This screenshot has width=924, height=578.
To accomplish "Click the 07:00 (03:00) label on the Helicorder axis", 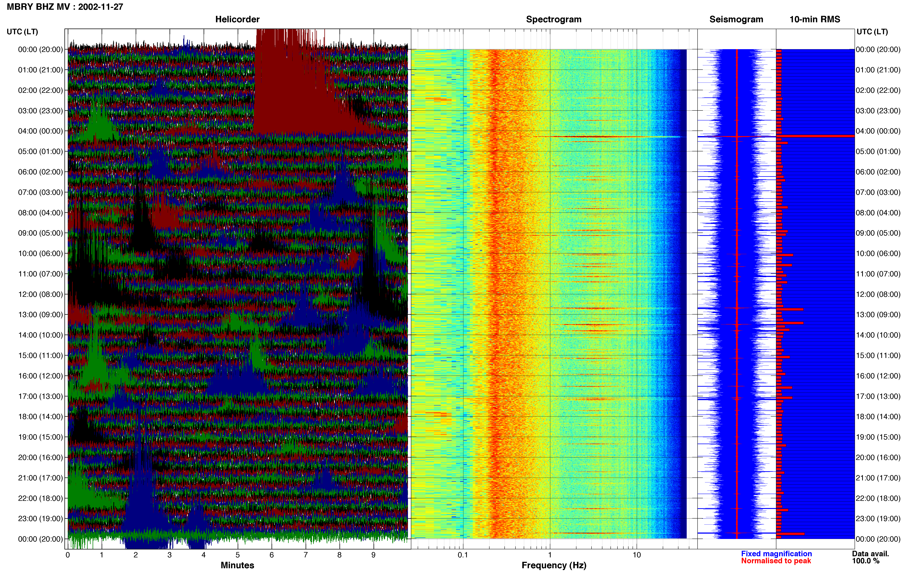I will pos(41,192).
